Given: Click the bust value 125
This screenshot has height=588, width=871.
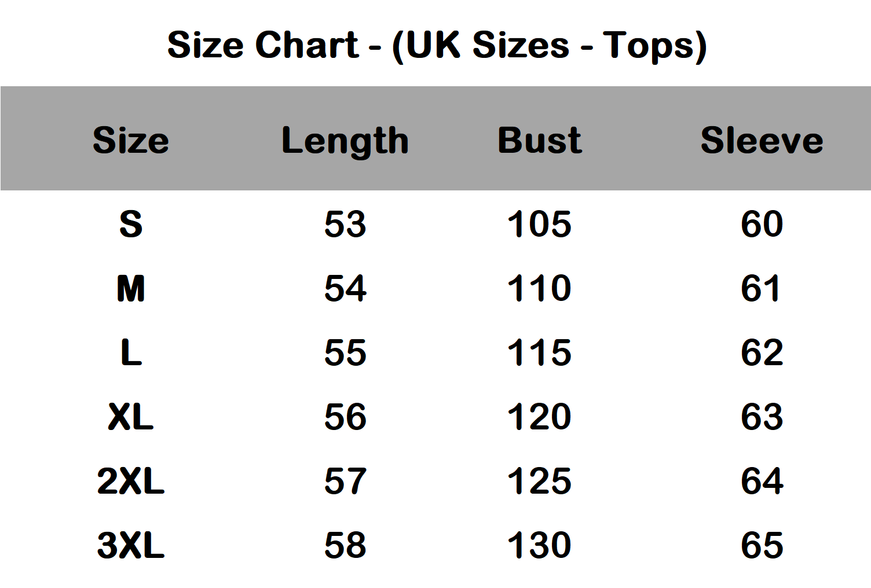Looking at the screenshot, I should 539,482.
